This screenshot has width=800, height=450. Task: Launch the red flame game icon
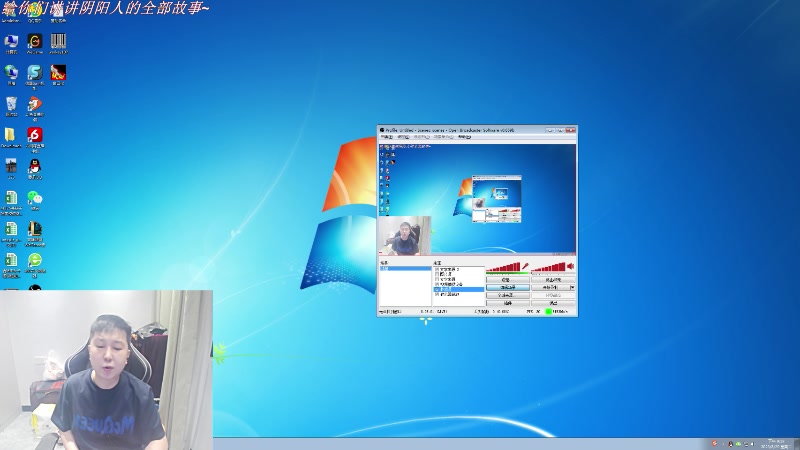pos(58,73)
